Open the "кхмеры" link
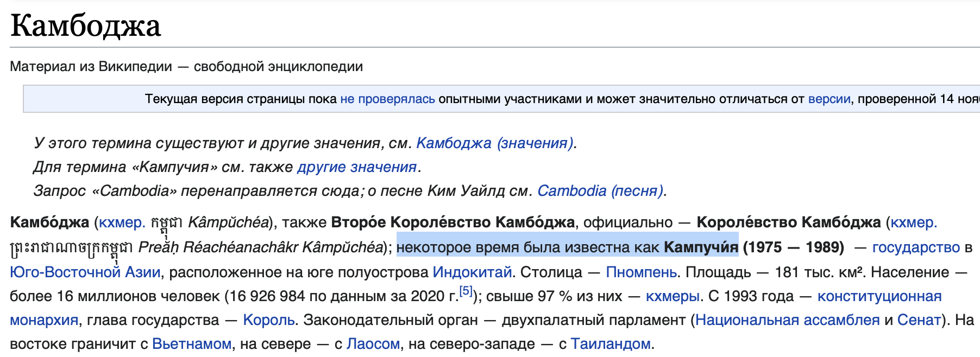This screenshot has height=357, width=980. [673, 296]
